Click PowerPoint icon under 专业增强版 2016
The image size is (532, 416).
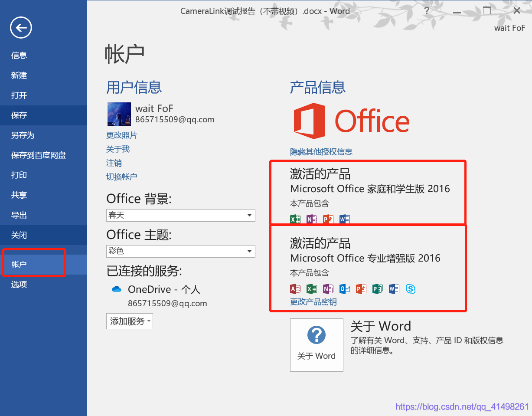pyautogui.click(x=361, y=288)
